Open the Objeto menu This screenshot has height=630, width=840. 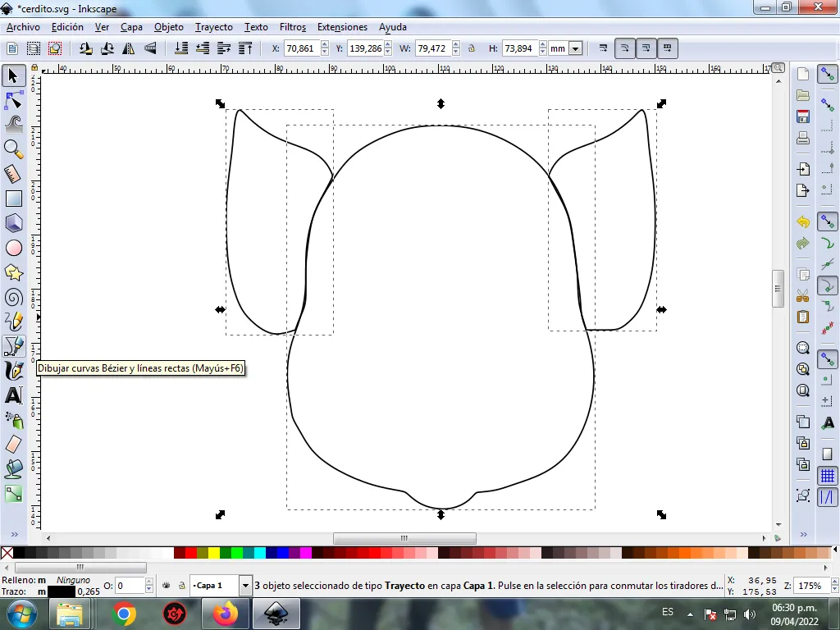tap(169, 27)
